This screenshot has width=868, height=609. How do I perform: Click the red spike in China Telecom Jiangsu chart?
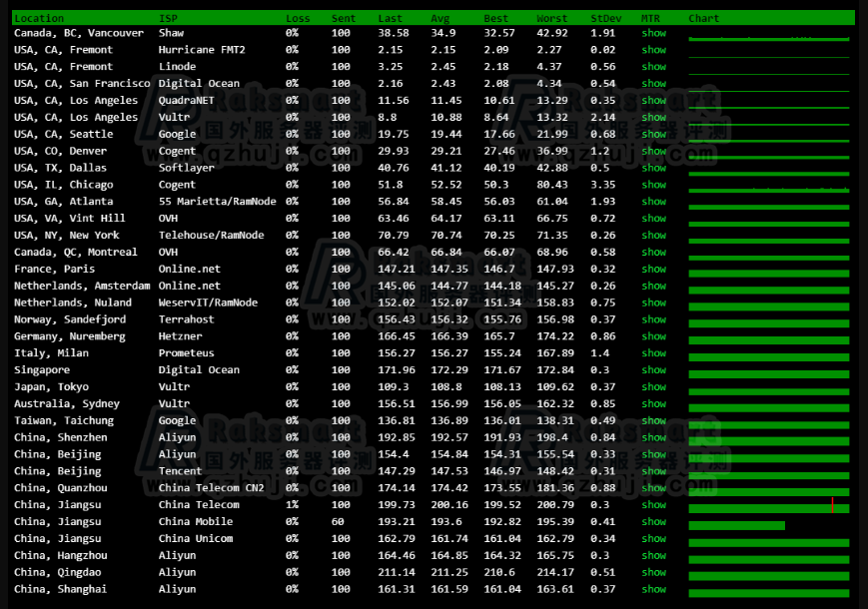point(832,505)
